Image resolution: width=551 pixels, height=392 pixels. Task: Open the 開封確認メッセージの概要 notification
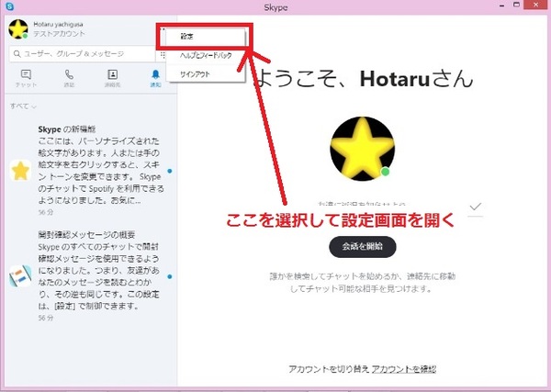point(91,276)
